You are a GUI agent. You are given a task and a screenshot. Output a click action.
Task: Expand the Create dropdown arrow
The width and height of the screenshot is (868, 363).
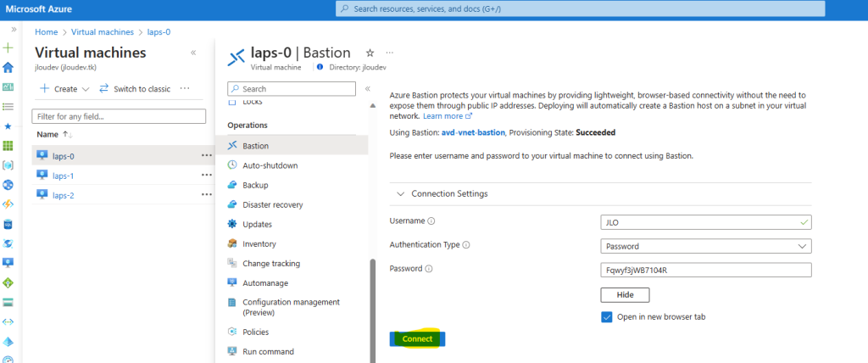pos(86,89)
